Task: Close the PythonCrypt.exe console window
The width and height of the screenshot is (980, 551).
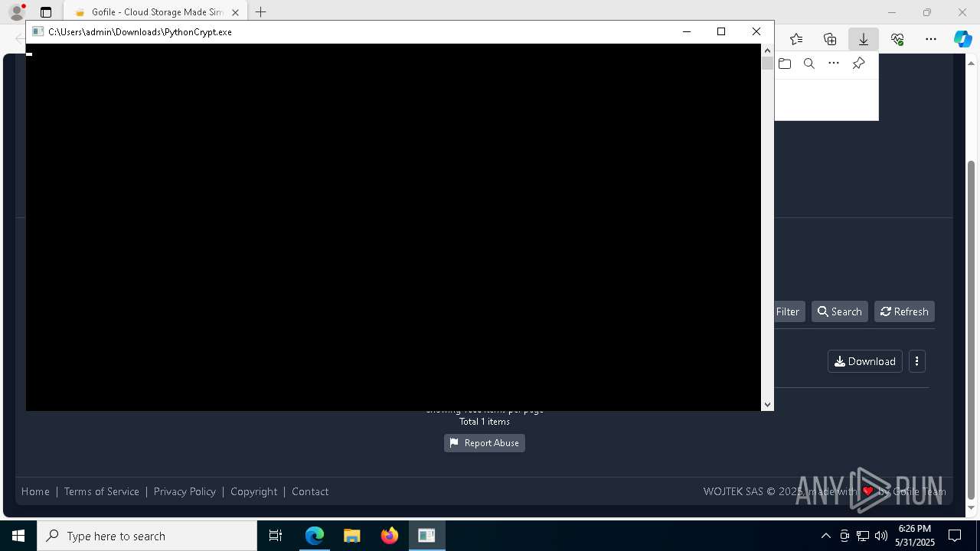Action: click(x=756, y=31)
